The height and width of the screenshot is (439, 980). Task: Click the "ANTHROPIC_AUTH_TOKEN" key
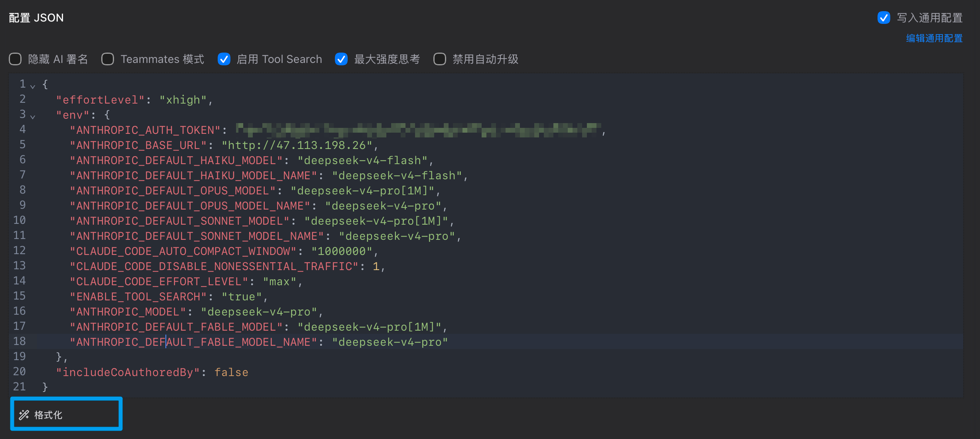point(145,130)
